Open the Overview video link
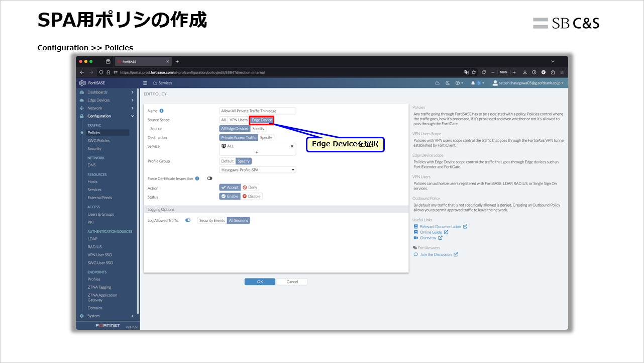This screenshot has width=644, height=363. pyautogui.click(x=428, y=238)
